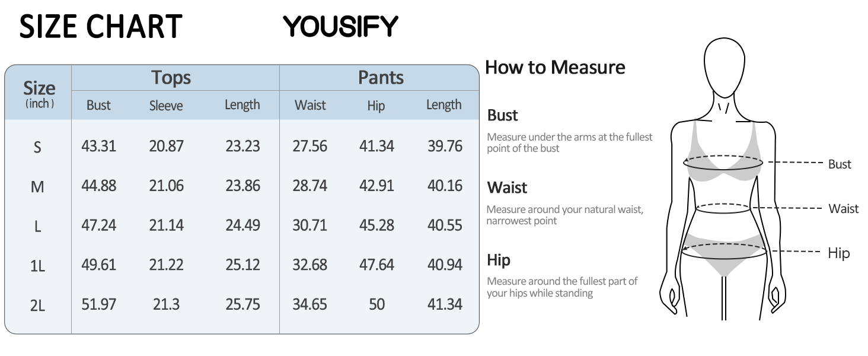This screenshot has width=868, height=356.
Task: Click the Waist measurement heading
Action: 508,188
